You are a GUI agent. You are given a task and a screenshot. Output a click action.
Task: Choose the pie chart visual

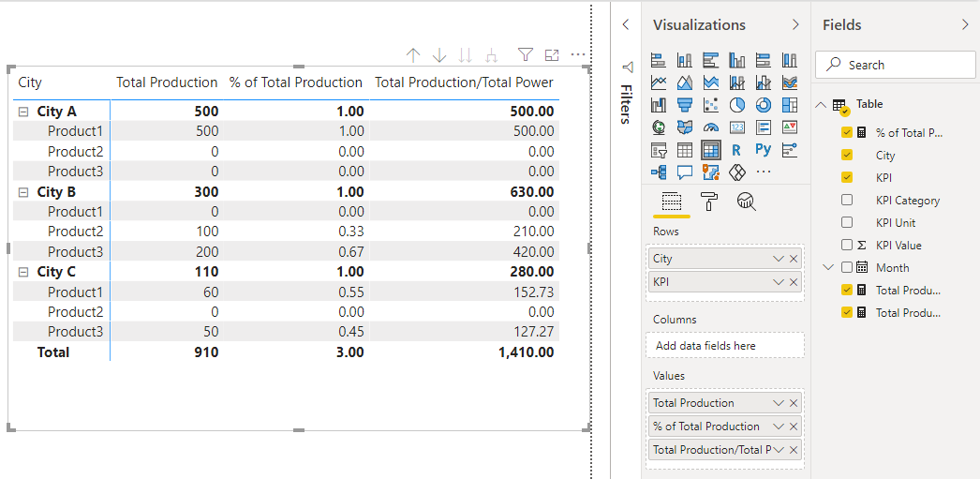[737, 104]
